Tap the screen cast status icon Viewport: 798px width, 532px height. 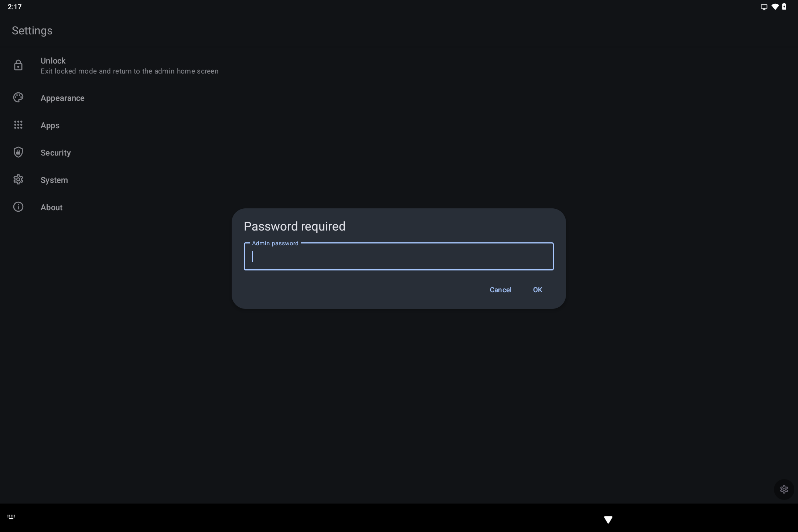click(764, 7)
